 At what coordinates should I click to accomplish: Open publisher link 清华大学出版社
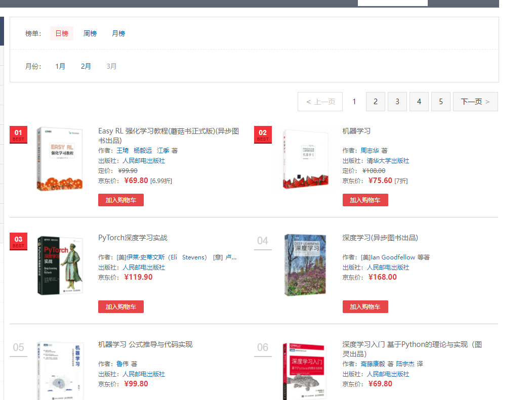[x=388, y=161]
